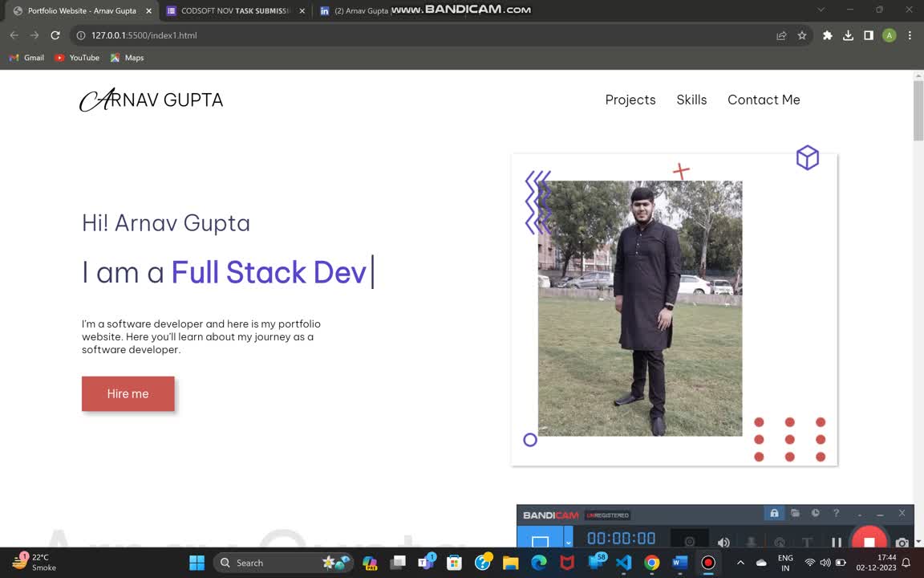Open the Skills navigation link
This screenshot has height=578, width=924.
click(691, 100)
